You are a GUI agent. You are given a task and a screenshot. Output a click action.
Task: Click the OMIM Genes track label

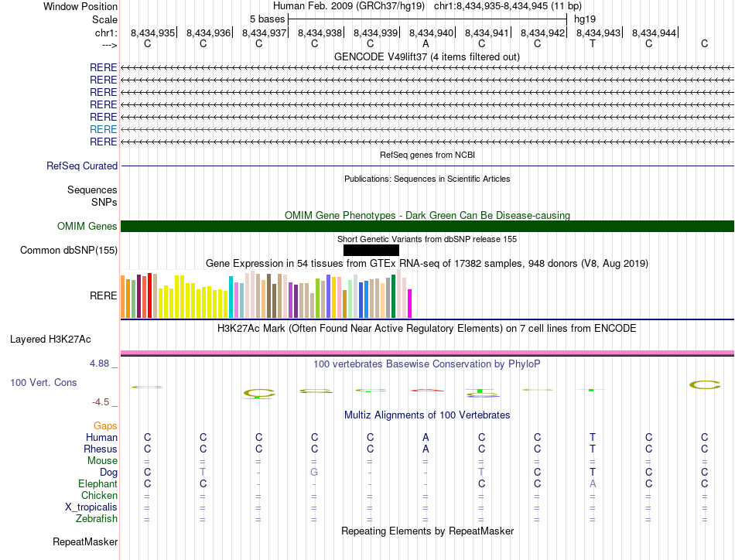click(x=87, y=227)
